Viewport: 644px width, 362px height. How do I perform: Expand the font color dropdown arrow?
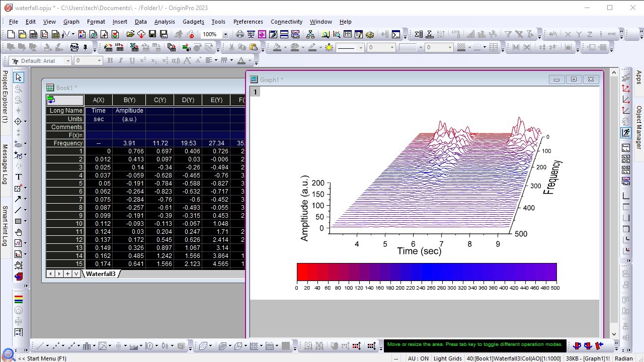pos(250,61)
